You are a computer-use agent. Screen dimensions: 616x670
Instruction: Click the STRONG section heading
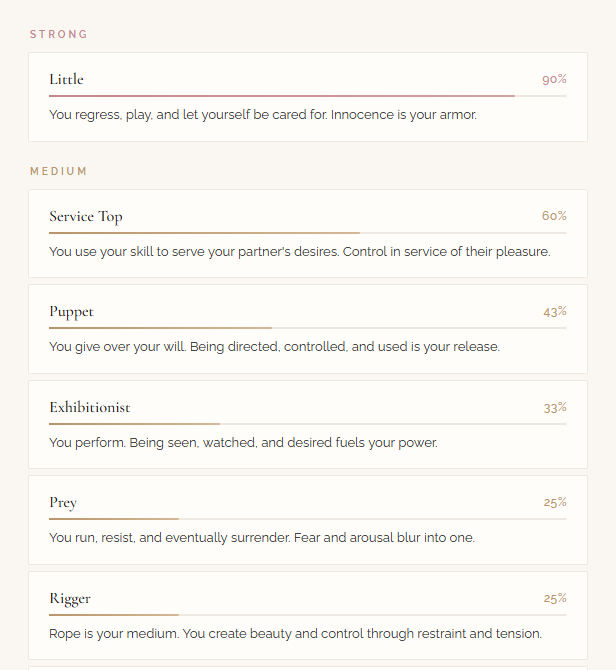coord(59,34)
